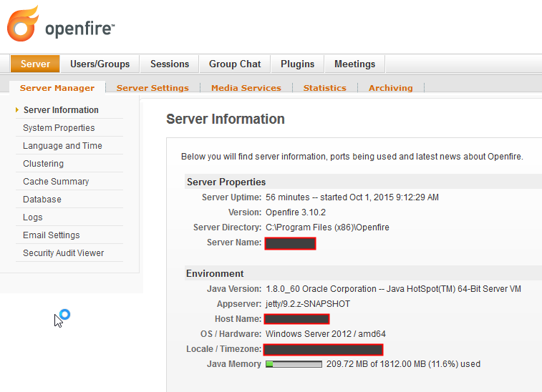
Task: Click the Java Memory usage bar
Action: click(294, 364)
